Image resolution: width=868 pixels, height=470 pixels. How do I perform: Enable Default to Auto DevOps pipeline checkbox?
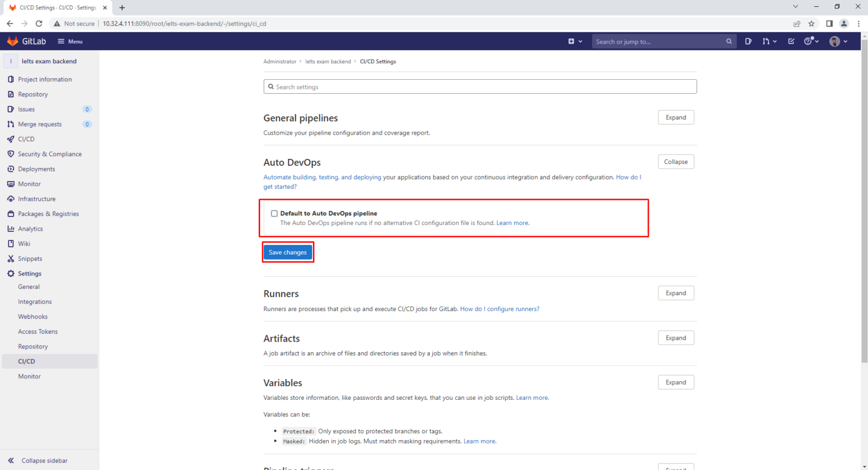coord(274,213)
